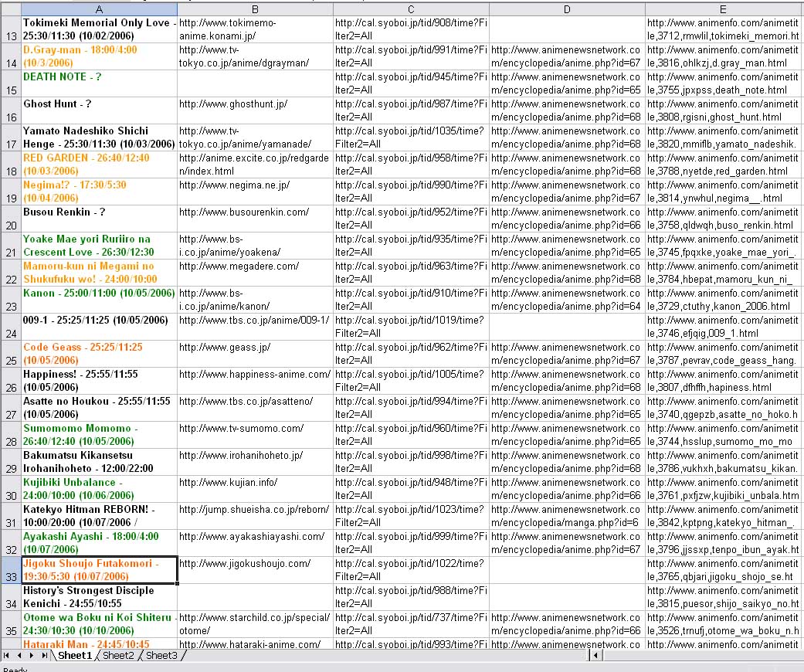Select the Yamato Nadeshiko Shichi Henge cell
This screenshot has width=804, height=672.
point(99,137)
